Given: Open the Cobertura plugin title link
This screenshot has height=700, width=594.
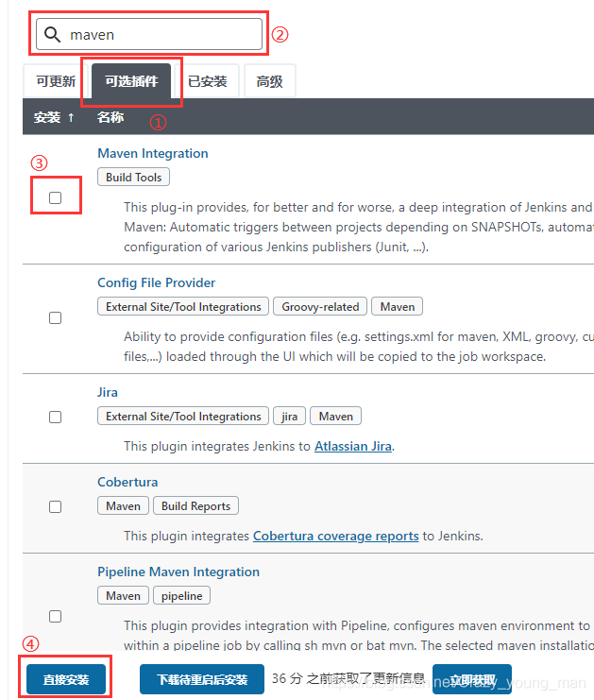Looking at the screenshot, I should click(x=127, y=482).
